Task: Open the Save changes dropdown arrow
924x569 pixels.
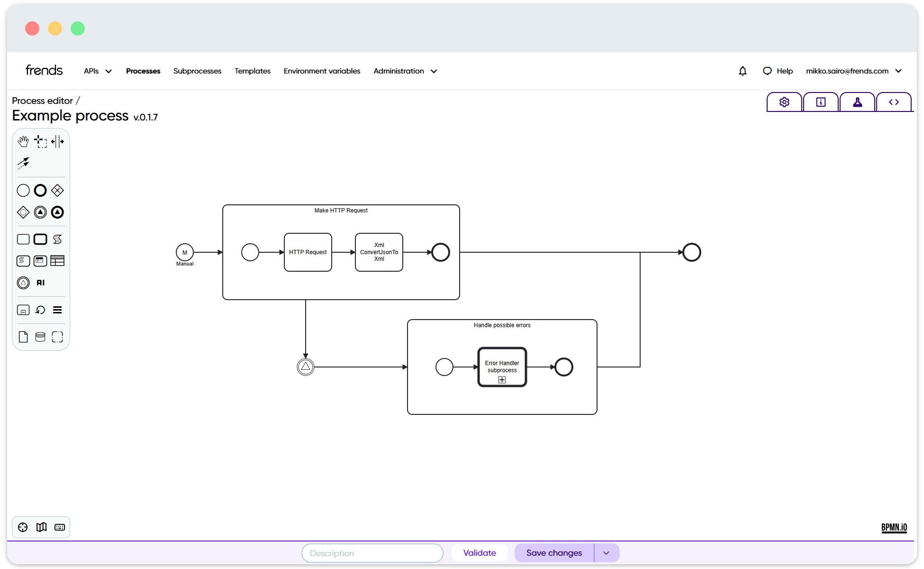Action: [606, 553]
